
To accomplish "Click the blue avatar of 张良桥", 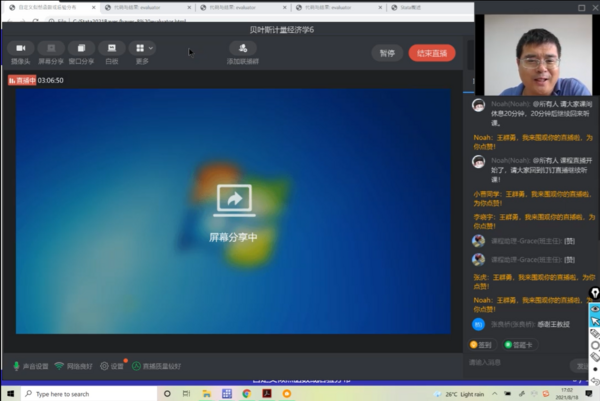I will [478, 324].
